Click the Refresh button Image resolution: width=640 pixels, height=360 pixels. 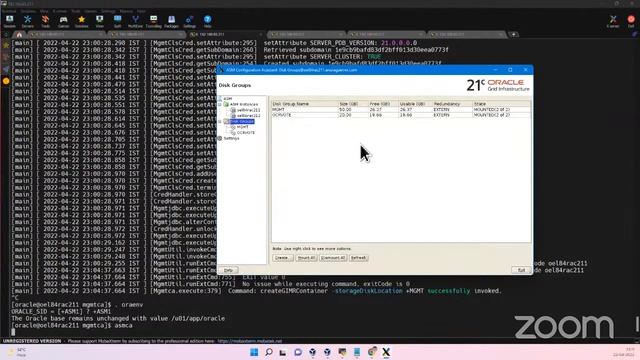[359, 258]
